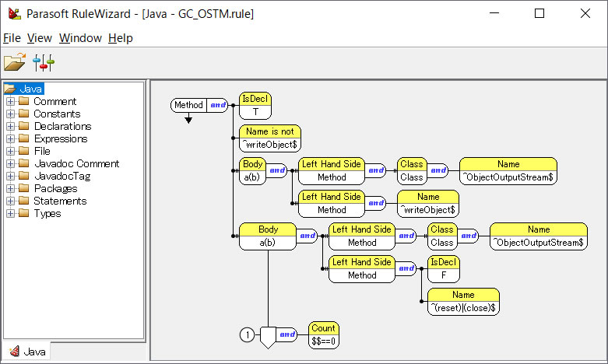The image size is (608, 364).
Task: Select File folder icon in tree
Action: pyautogui.click(x=24, y=151)
